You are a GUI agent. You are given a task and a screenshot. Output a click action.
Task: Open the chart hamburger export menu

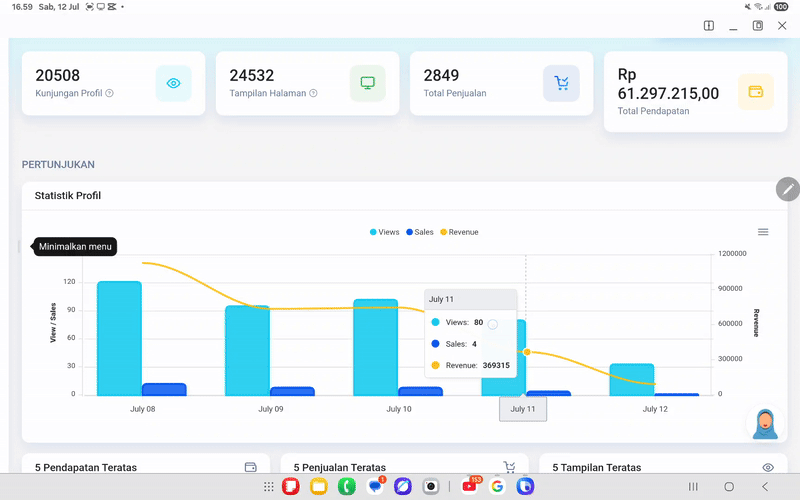point(763,232)
